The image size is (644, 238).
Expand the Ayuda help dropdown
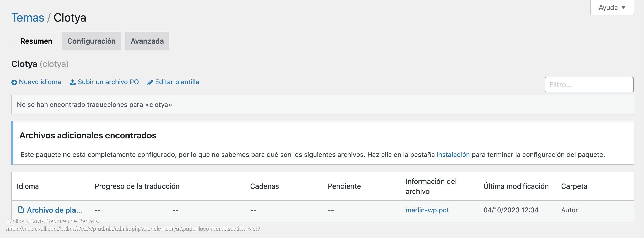click(612, 8)
